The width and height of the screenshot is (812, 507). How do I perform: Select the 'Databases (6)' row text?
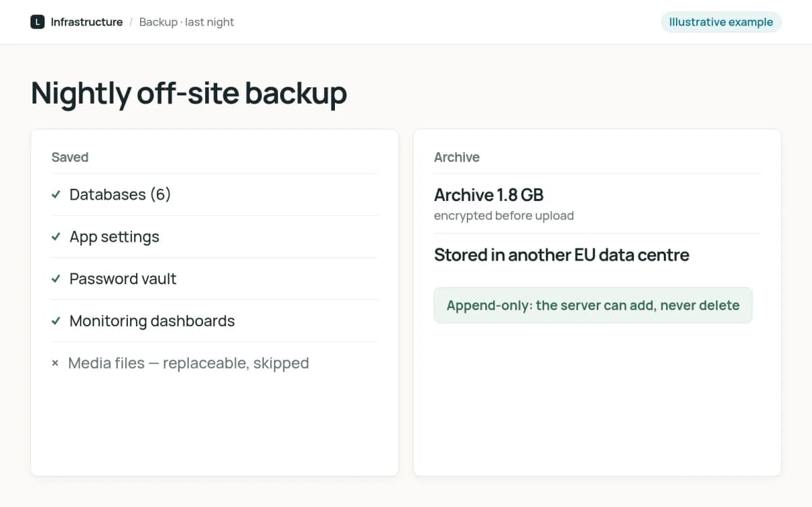(120, 195)
